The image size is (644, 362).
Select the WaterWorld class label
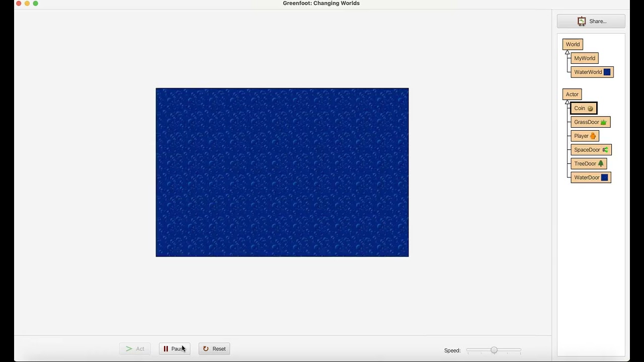[x=588, y=72]
